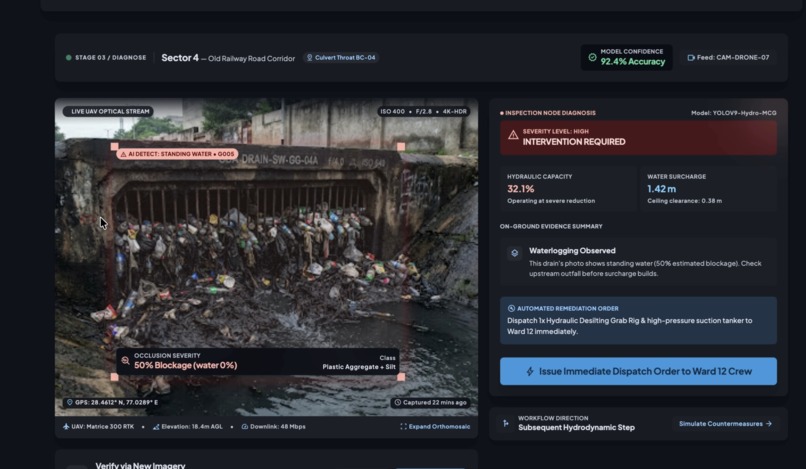Click the ISO 400 F/2.8 4K-HDR camera info

(x=424, y=112)
